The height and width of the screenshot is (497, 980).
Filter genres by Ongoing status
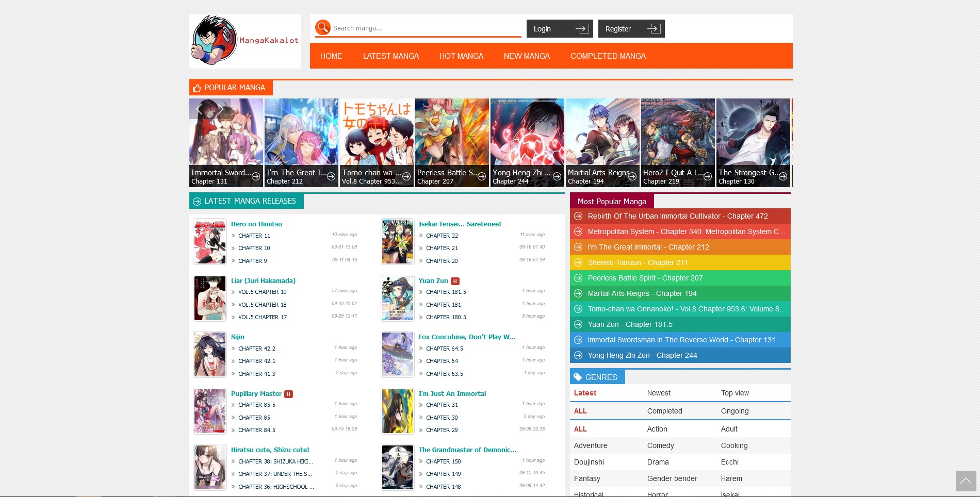click(x=735, y=411)
